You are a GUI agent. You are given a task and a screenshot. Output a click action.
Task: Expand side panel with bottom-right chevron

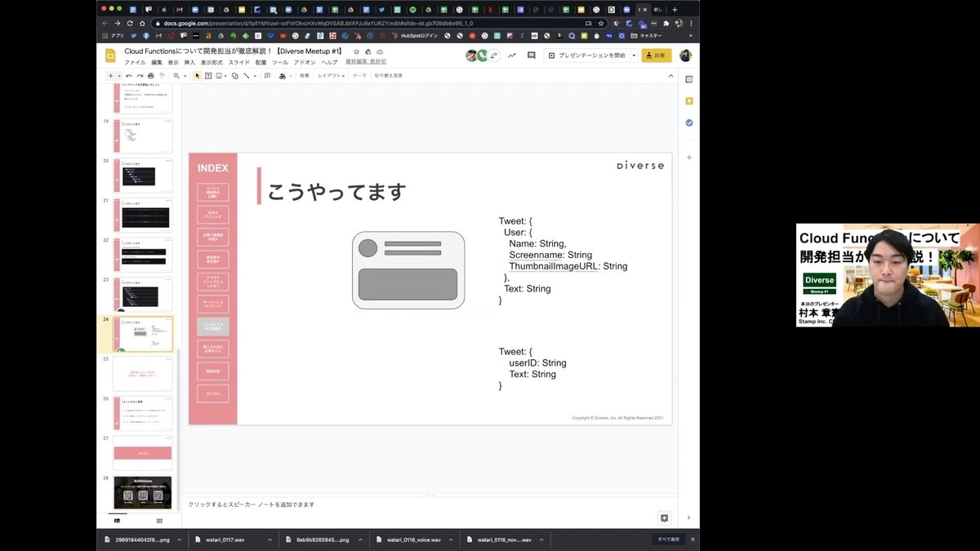[688, 518]
